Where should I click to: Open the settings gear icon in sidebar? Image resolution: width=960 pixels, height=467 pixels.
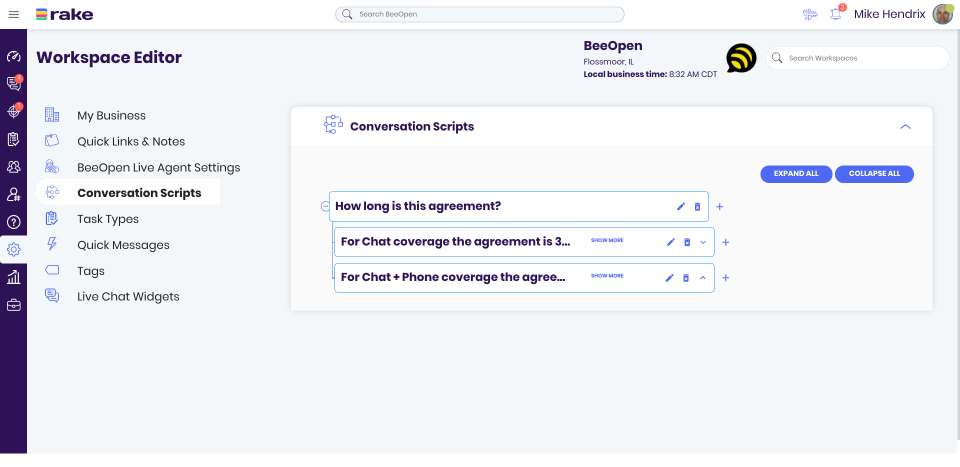click(x=13, y=250)
